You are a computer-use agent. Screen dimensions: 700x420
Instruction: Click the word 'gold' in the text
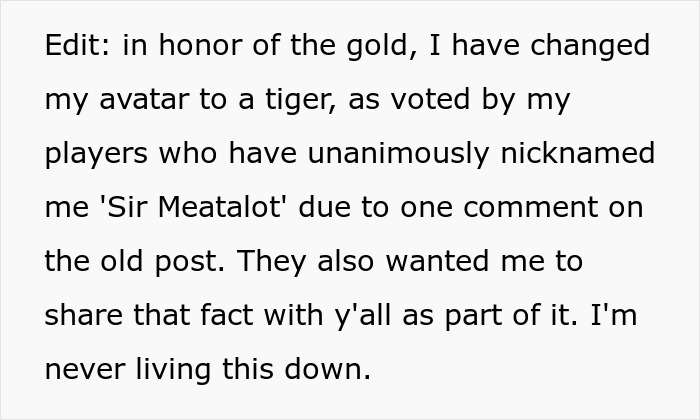357,47
